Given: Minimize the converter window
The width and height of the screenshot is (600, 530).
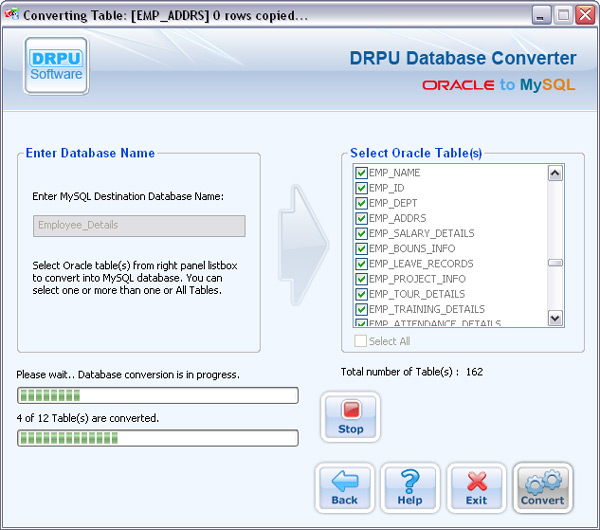Looking at the screenshot, I should pos(541,15).
